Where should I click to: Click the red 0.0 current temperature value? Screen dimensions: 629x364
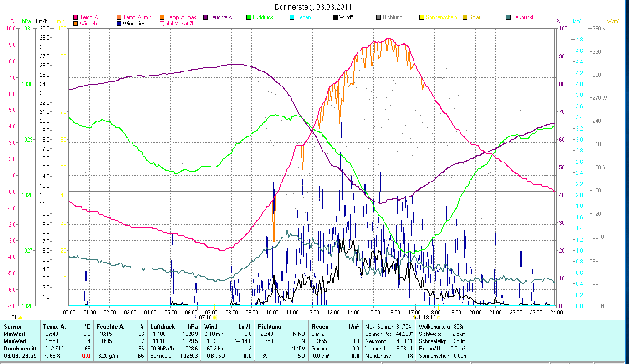[86, 355]
